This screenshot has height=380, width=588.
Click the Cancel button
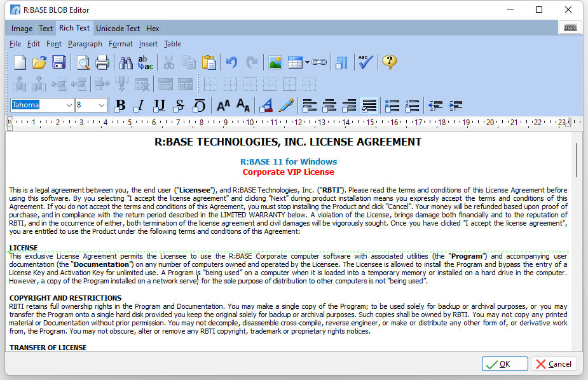554,364
